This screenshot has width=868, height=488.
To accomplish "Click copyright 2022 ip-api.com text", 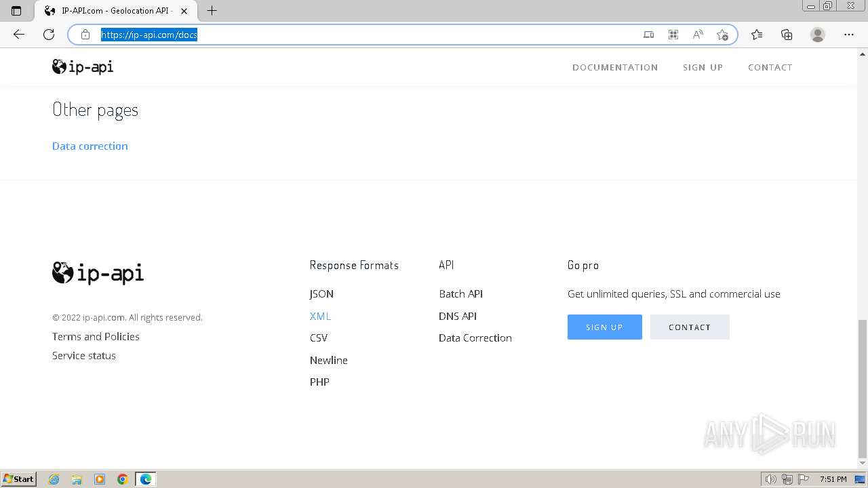I will pos(127,317).
